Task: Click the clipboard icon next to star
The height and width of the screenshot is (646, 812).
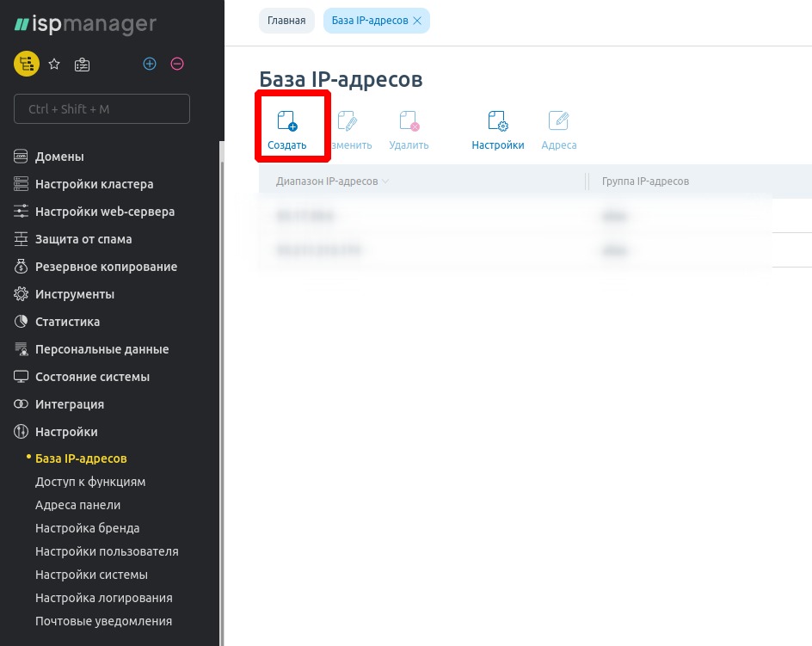Action: (x=82, y=64)
